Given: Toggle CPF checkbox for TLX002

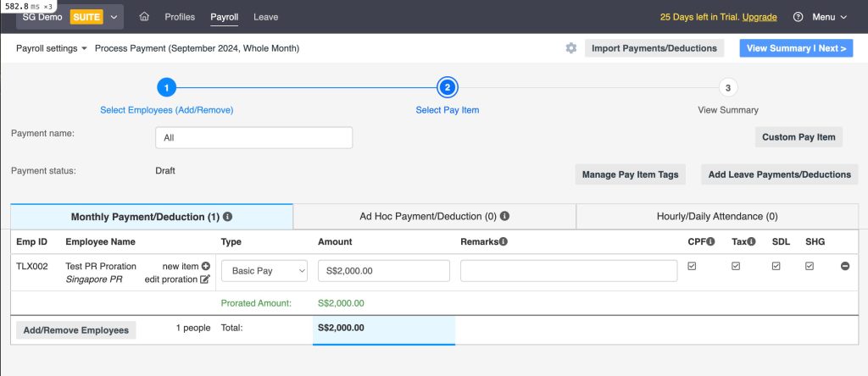Looking at the screenshot, I should click(x=693, y=267).
